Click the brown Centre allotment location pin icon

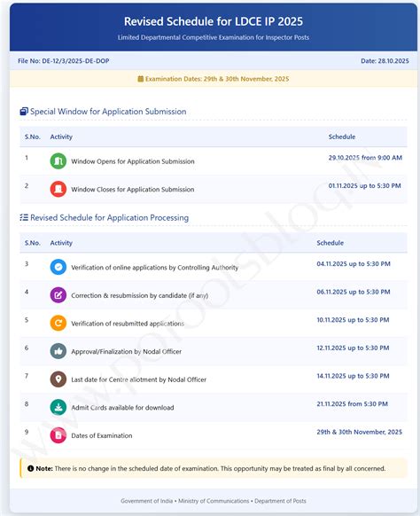click(x=58, y=379)
